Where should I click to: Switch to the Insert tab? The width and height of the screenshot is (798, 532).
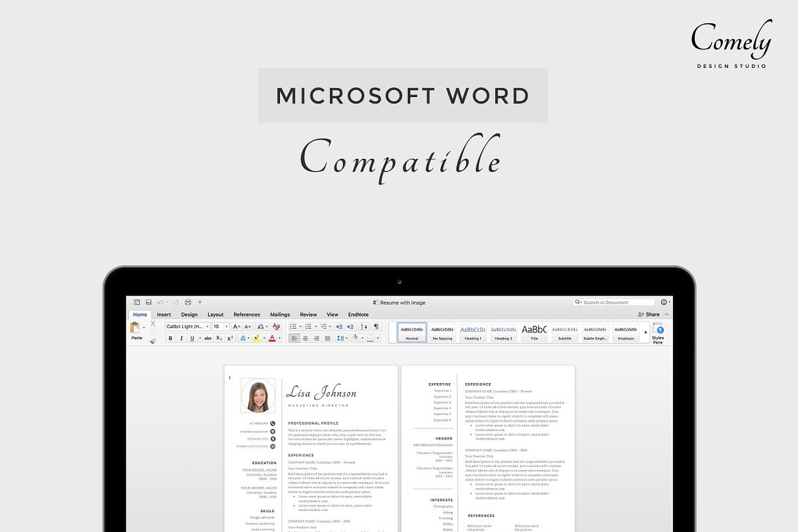[164, 315]
